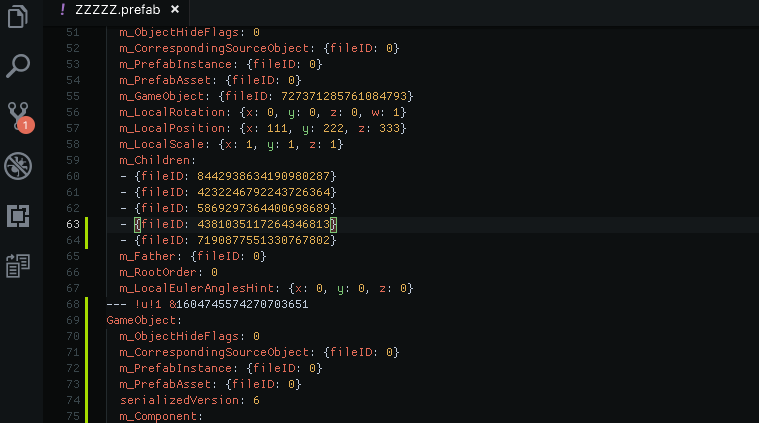Place cursor on m_ObjectHideFlags at line 51
The image size is (759, 423).
[x=179, y=32]
